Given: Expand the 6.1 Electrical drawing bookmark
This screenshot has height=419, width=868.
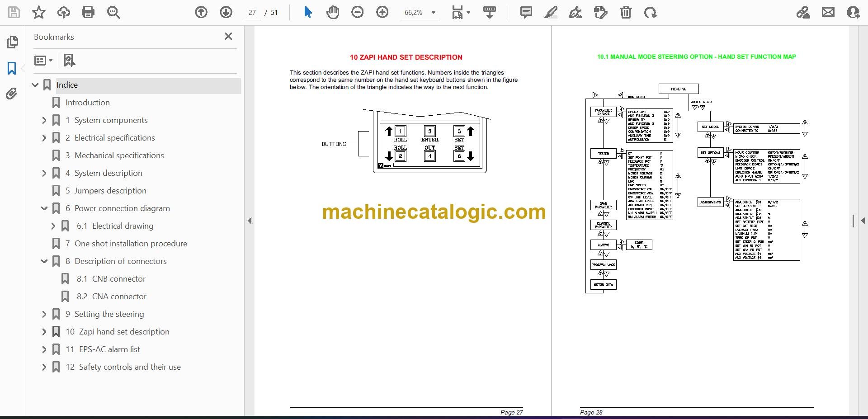Looking at the screenshot, I should 53,226.
